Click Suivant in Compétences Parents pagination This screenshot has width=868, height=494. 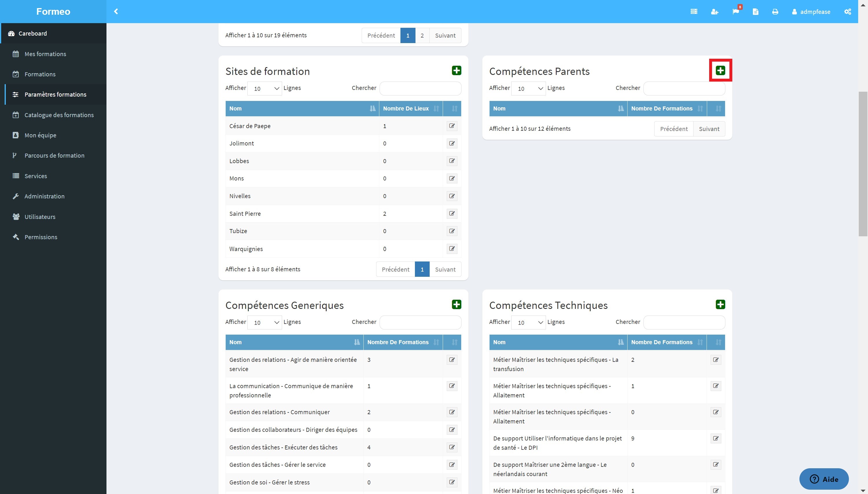tap(709, 129)
